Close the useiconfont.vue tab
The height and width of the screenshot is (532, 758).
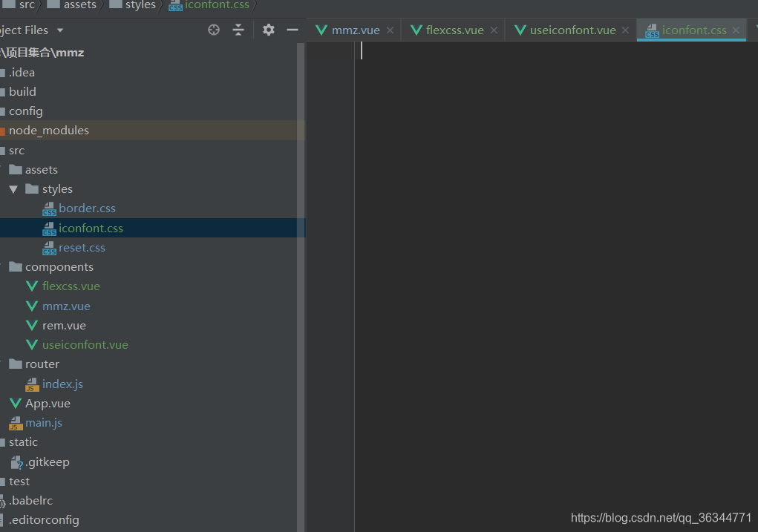pyautogui.click(x=626, y=30)
